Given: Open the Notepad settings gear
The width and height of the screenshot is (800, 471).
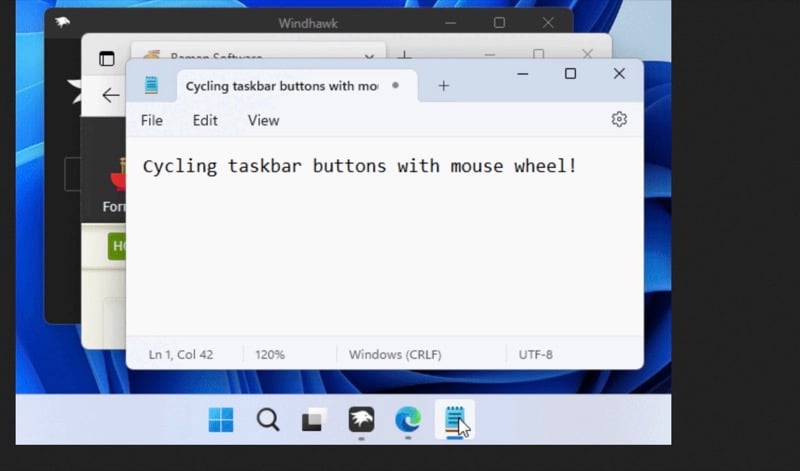Looking at the screenshot, I should coord(619,119).
